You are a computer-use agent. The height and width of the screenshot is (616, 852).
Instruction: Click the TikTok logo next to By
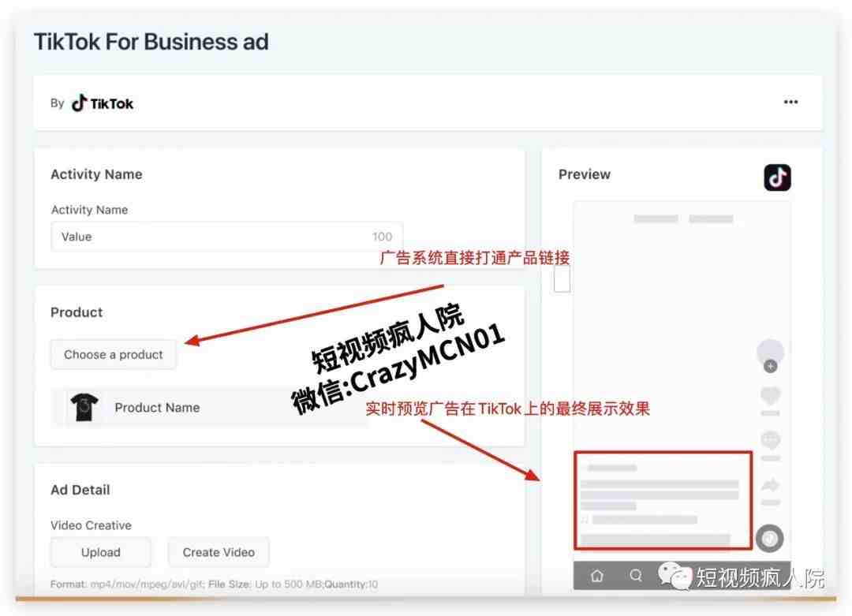coord(102,103)
